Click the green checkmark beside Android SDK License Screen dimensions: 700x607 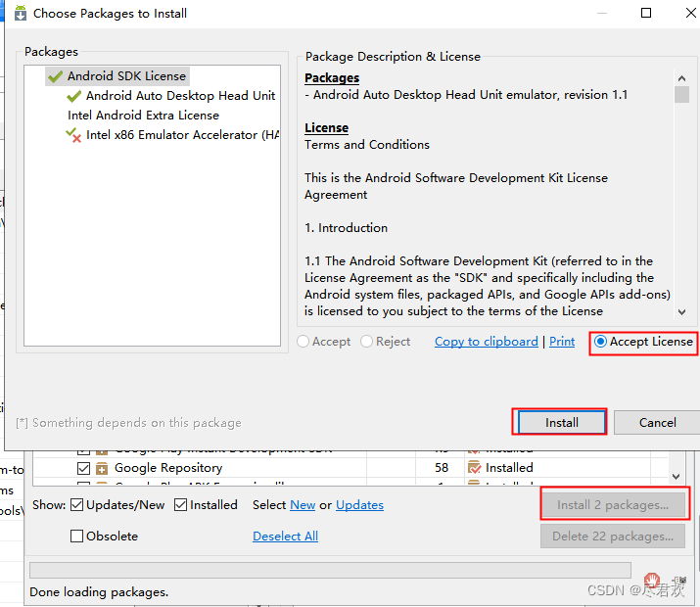point(56,76)
